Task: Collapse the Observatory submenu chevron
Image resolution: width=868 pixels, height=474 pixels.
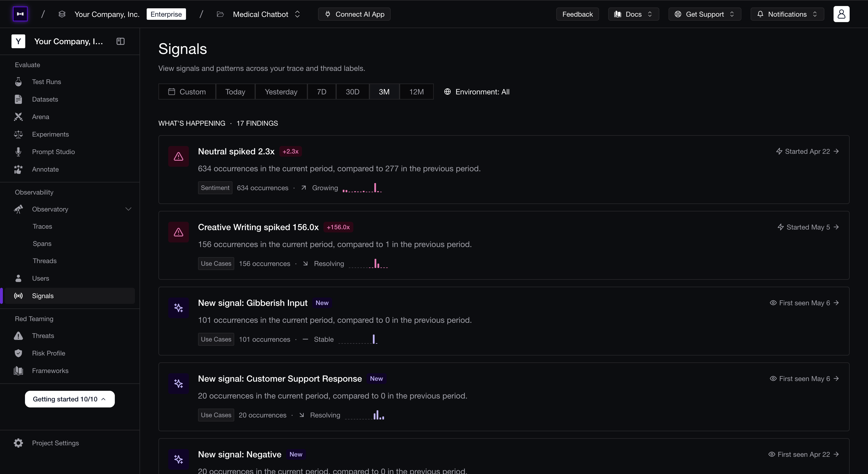Action: coord(128,209)
